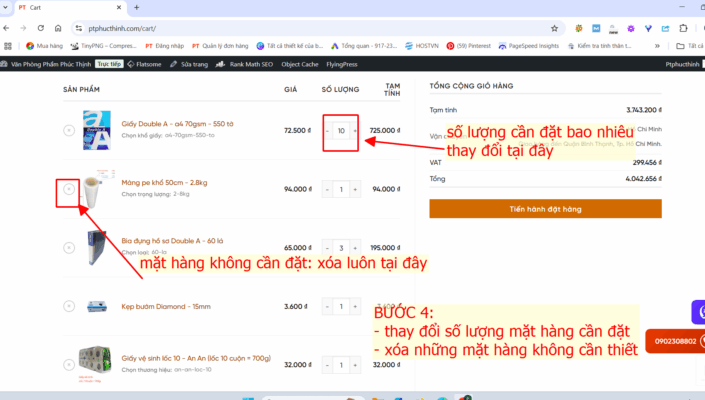Image resolution: width=705 pixels, height=400 pixels.
Task: Remove Giấy Double A item from cart
Action: [x=68, y=131]
